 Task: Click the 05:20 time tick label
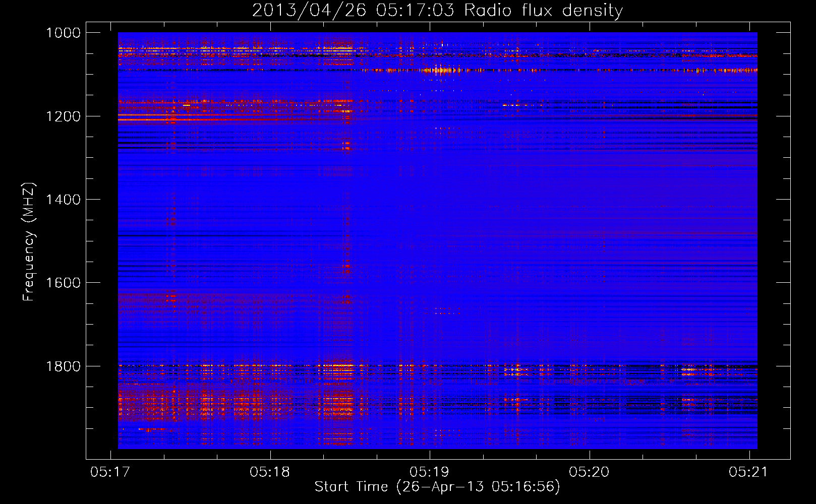click(x=589, y=472)
